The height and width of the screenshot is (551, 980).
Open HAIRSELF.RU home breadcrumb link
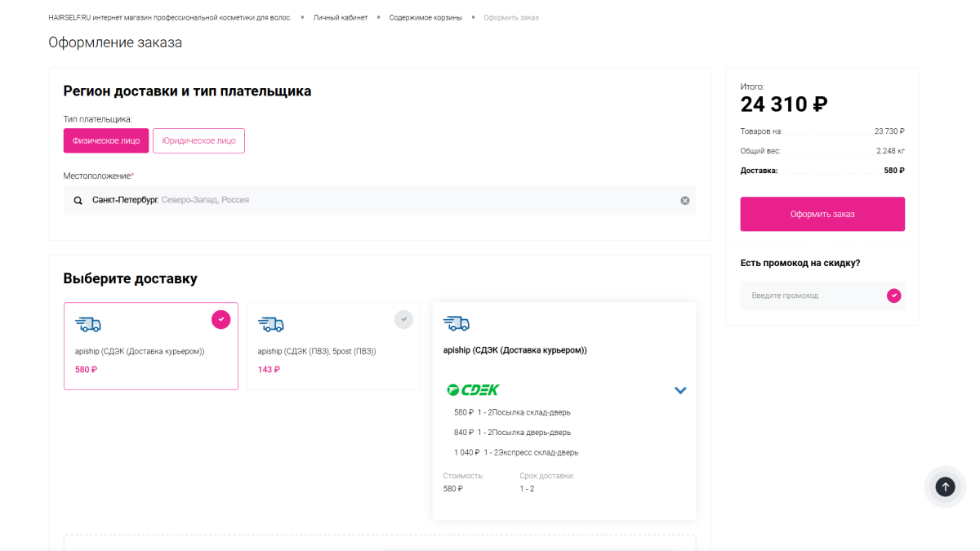click(170, 17)
